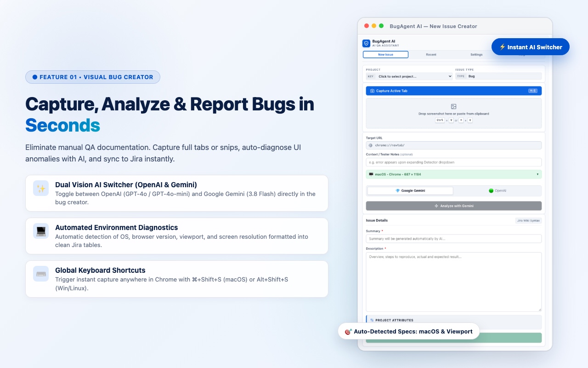This screenshot has width=588, height=368.
Task: Click the 'Drop screenshot here or paste from clipboard' text
Action: [454, 114]
